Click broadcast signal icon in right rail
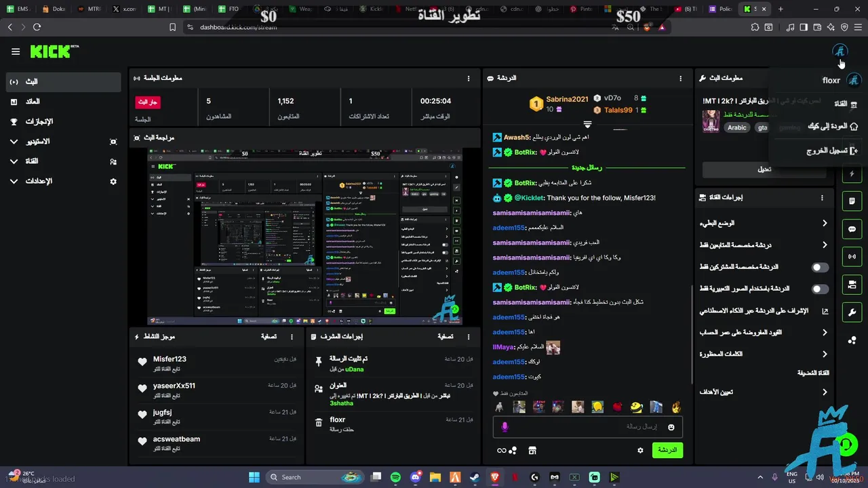 tap(852, 257)
